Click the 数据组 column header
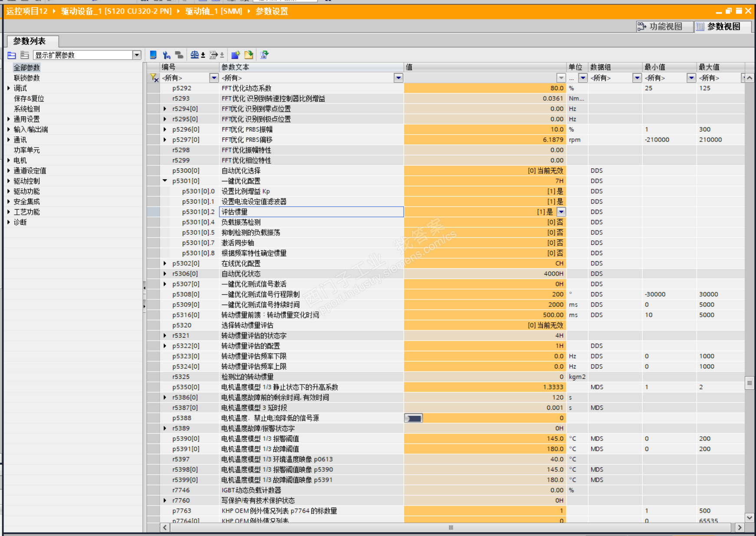The image size is (756, 536). (615, 67)
